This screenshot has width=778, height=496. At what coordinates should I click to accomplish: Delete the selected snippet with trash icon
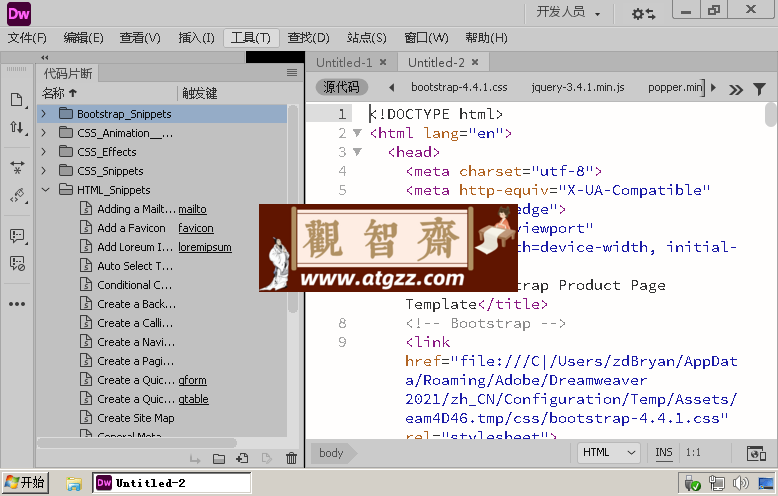pos(291,459)
